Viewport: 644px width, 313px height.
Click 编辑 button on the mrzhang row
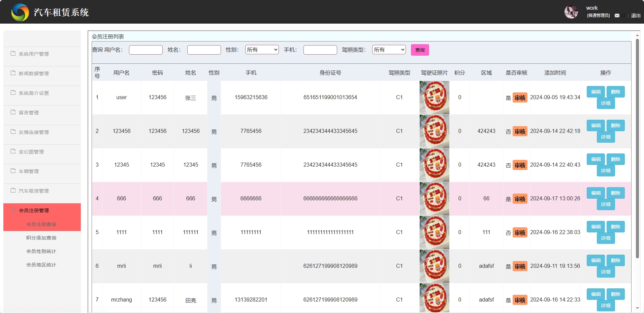click(x=595, y=294)
